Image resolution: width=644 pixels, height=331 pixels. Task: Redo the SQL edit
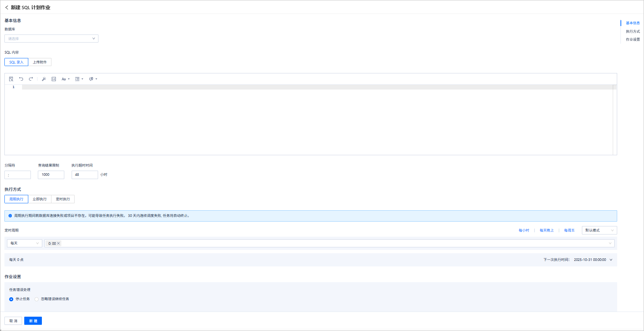pos(31,79)
